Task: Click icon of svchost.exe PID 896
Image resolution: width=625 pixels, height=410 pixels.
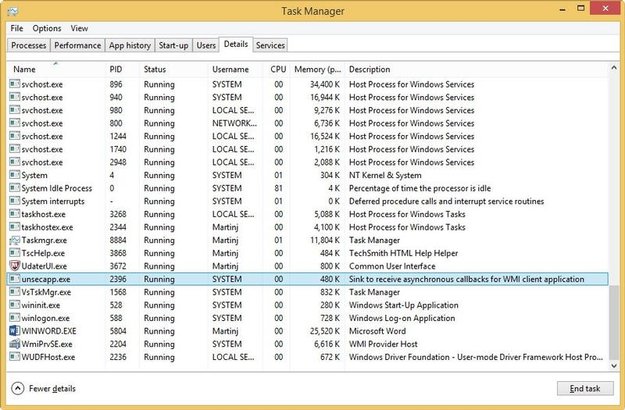Action: pos(15,84)
